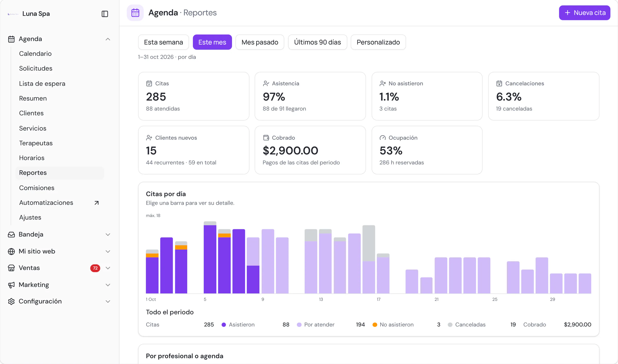Click the No asistieron person-x icon
618x364 pixels.
click(x=383, y=83)
